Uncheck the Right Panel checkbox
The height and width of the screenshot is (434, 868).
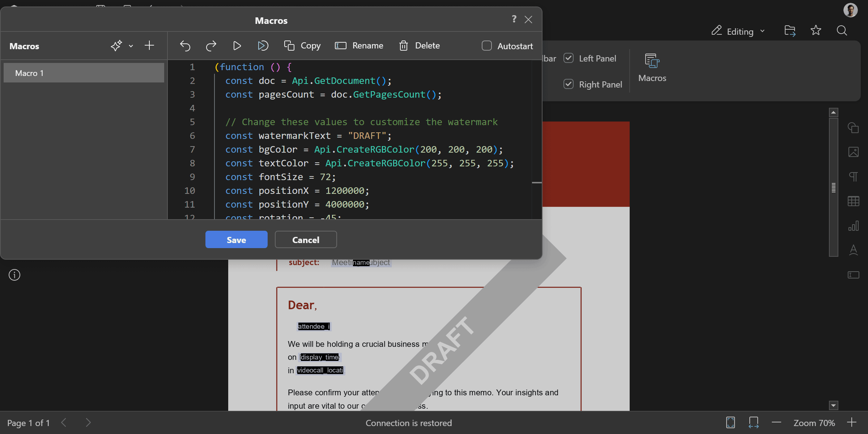pos(569,84)
